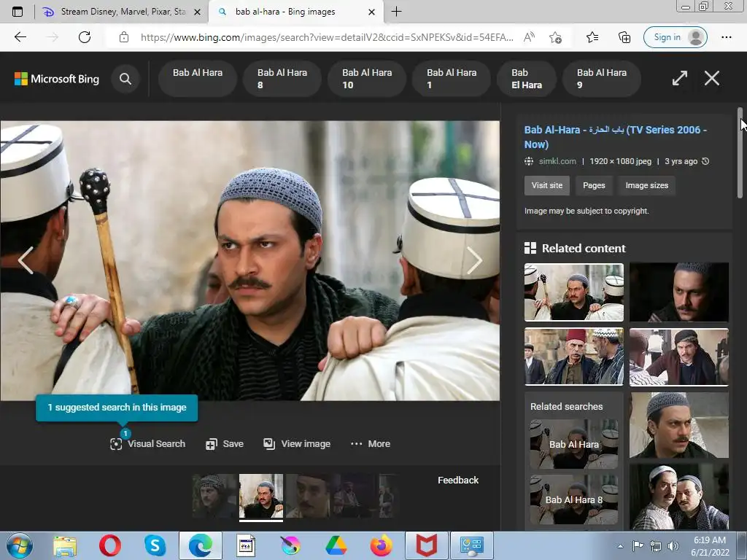
Task: Open the Favorites list icon
Action: 592,37
